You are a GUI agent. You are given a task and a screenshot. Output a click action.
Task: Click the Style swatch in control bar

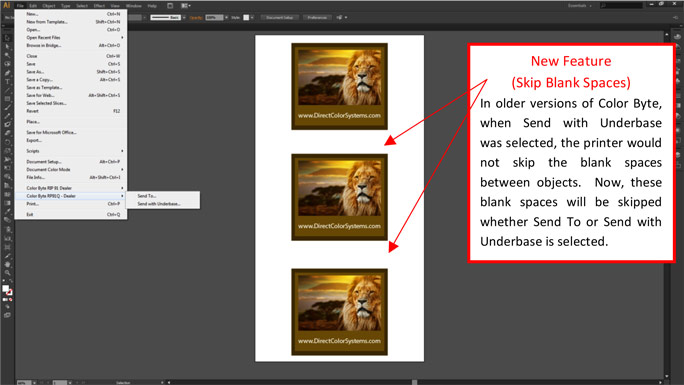pyautogui.click(x=246, y=17)
